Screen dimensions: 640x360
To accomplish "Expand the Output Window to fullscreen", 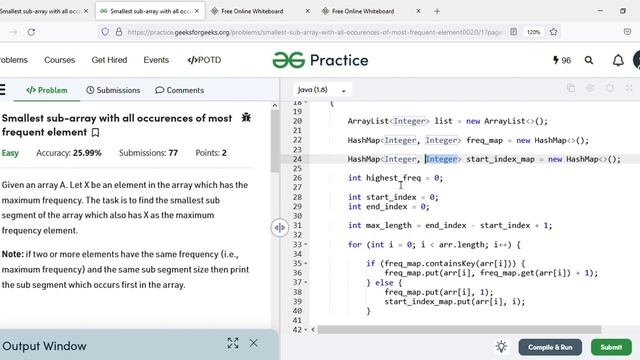I will tap(233, 343).
